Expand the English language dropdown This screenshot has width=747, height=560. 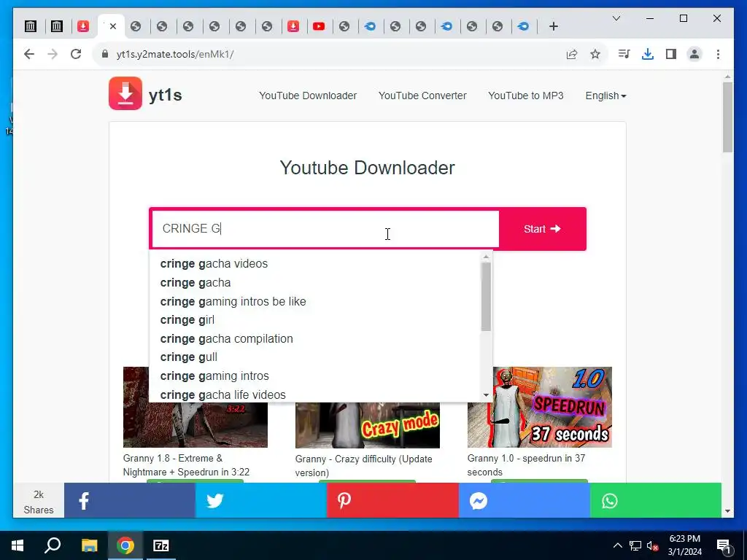(x=605, y=96)
